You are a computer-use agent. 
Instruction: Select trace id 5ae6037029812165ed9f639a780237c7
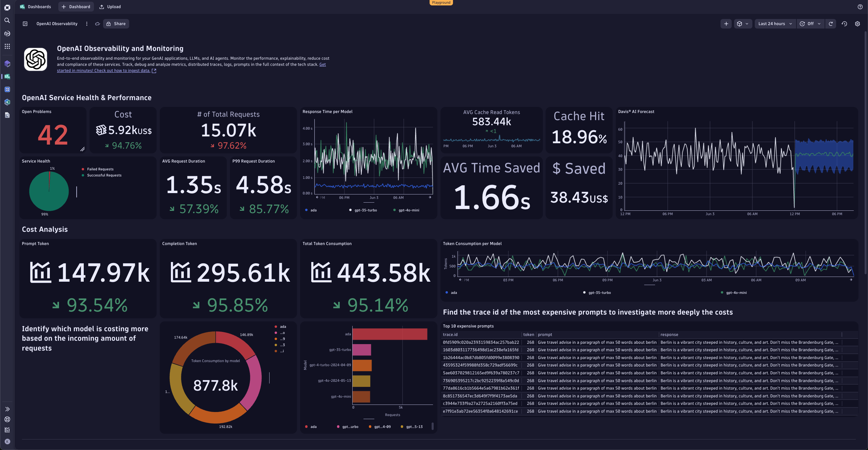[x=481, y=373]
